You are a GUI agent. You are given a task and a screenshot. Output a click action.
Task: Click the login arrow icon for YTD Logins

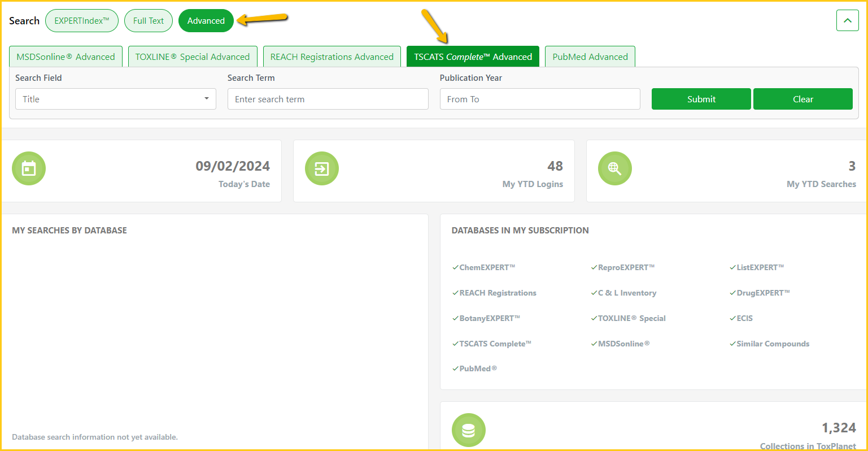click(322, 168)
